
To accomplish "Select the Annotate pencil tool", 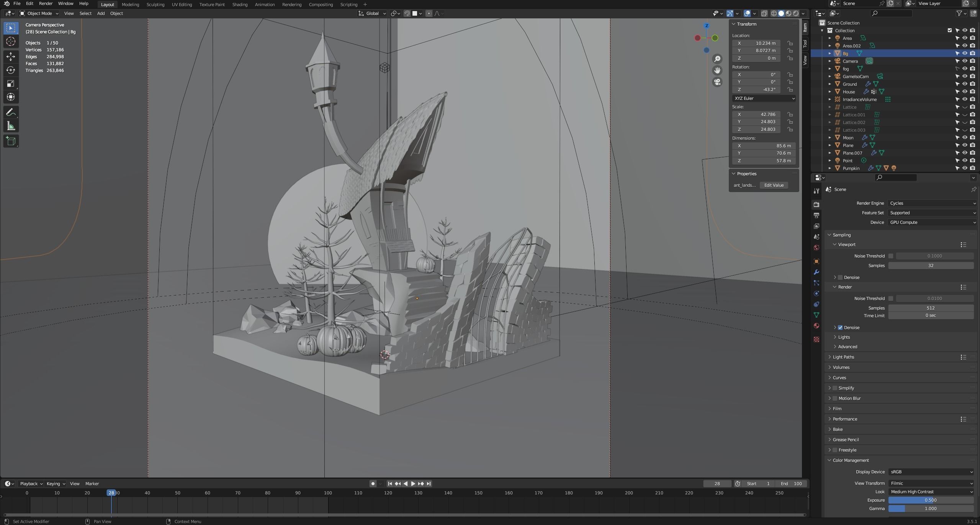I will [x=11, y=112].
